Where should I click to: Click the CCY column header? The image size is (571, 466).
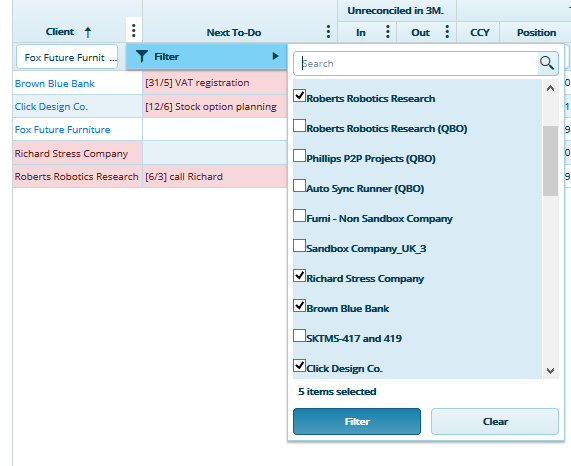tap(479, 32)
